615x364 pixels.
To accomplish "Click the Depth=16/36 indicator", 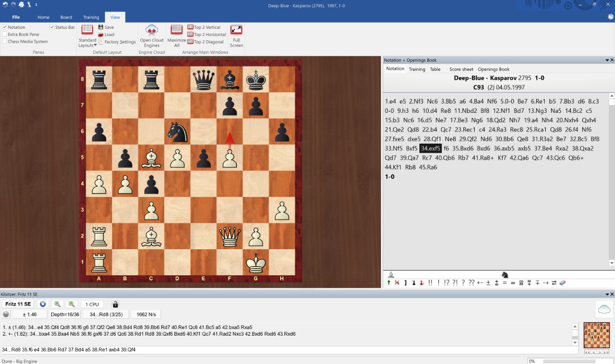I will click(x=65, y=315).
